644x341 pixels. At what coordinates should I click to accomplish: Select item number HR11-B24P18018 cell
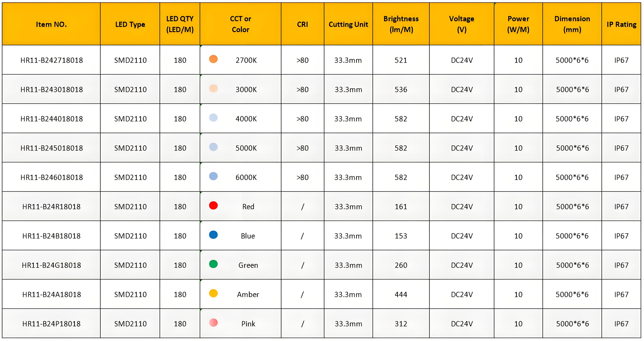click(x=51, y=324)
